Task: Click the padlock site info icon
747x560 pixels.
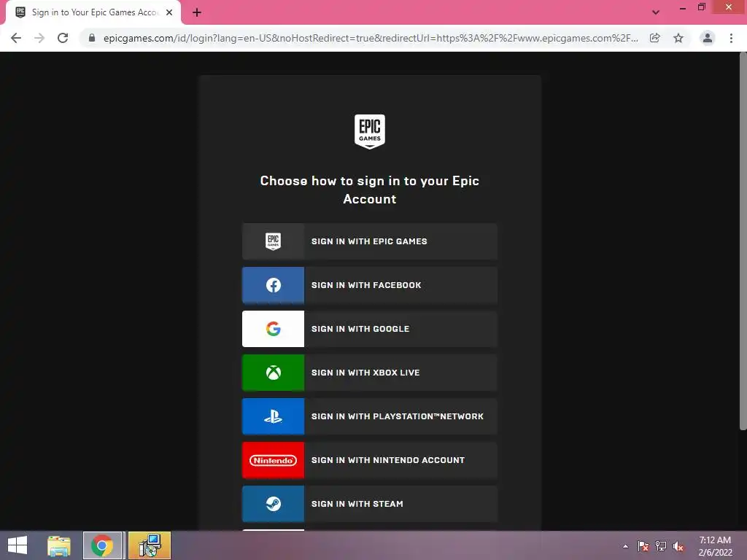Action: 92,38
